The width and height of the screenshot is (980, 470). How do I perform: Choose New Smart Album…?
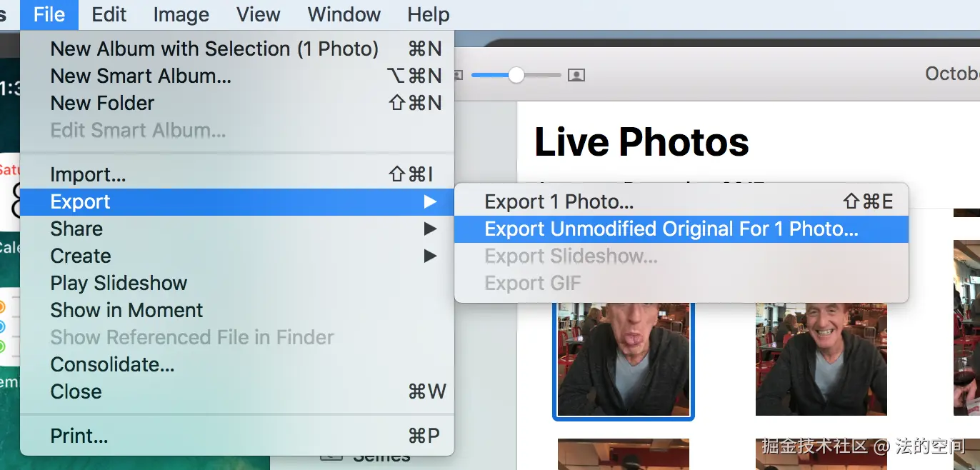[237, 76]
